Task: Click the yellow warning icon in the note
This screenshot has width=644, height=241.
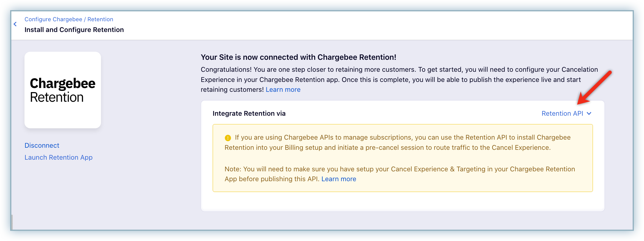Action: click(x=228, y=138)
